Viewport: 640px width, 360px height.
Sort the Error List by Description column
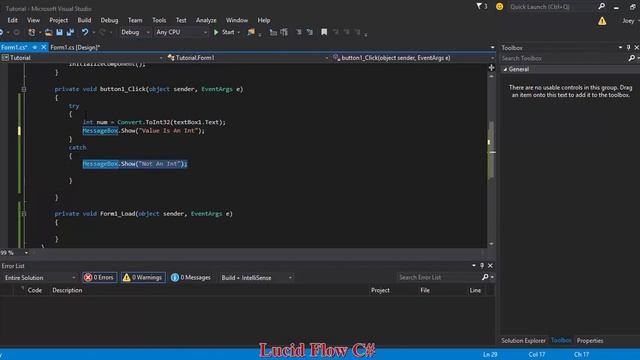click(67, 290)
